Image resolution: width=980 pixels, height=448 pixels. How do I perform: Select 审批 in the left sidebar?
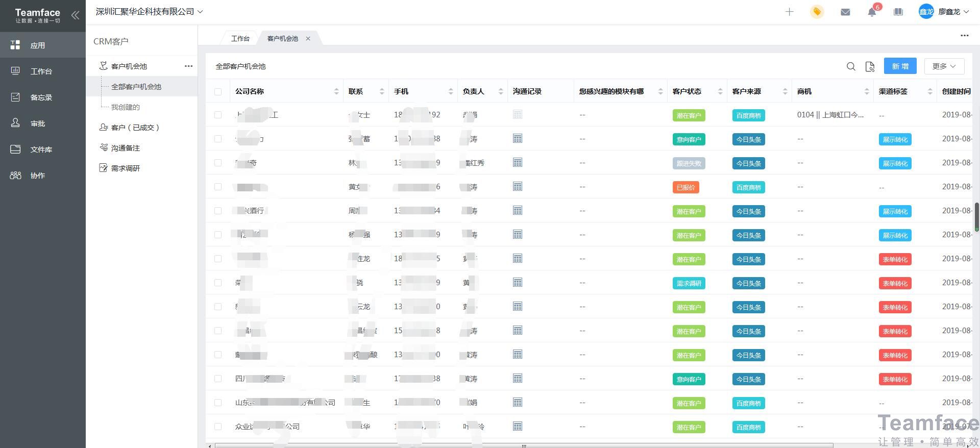click(x=38, y=123)
